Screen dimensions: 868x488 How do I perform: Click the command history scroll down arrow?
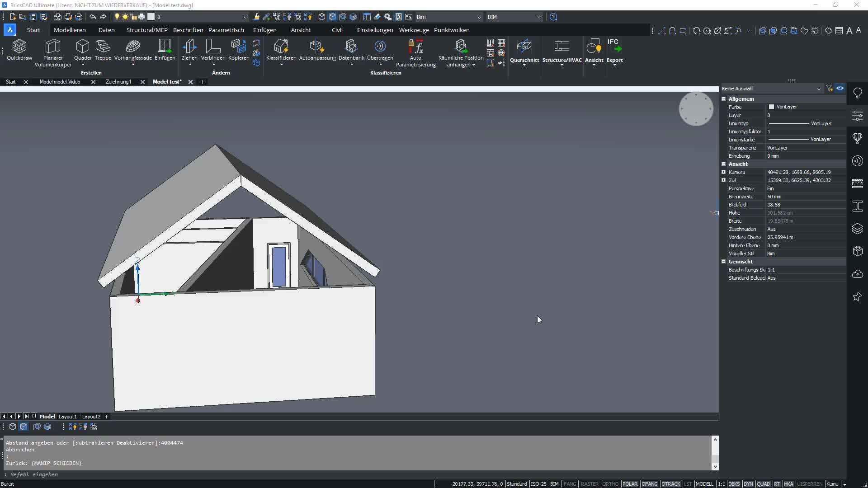pyautogui.click(x=715, y=467)
